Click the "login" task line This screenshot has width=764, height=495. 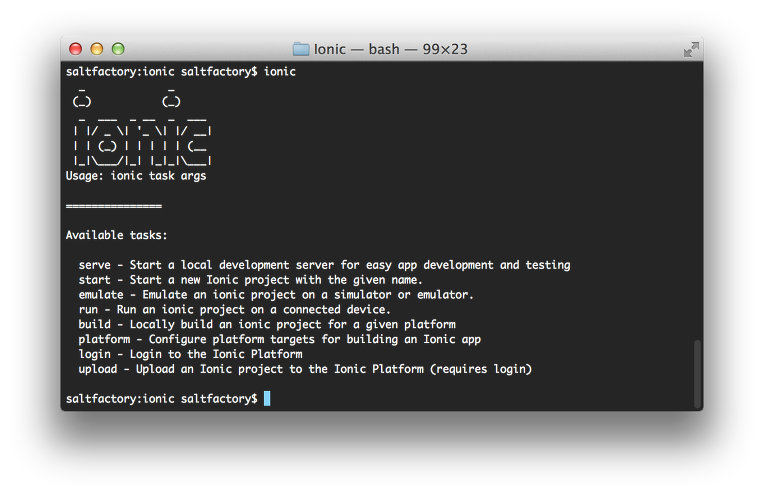[x=190, y=354]
